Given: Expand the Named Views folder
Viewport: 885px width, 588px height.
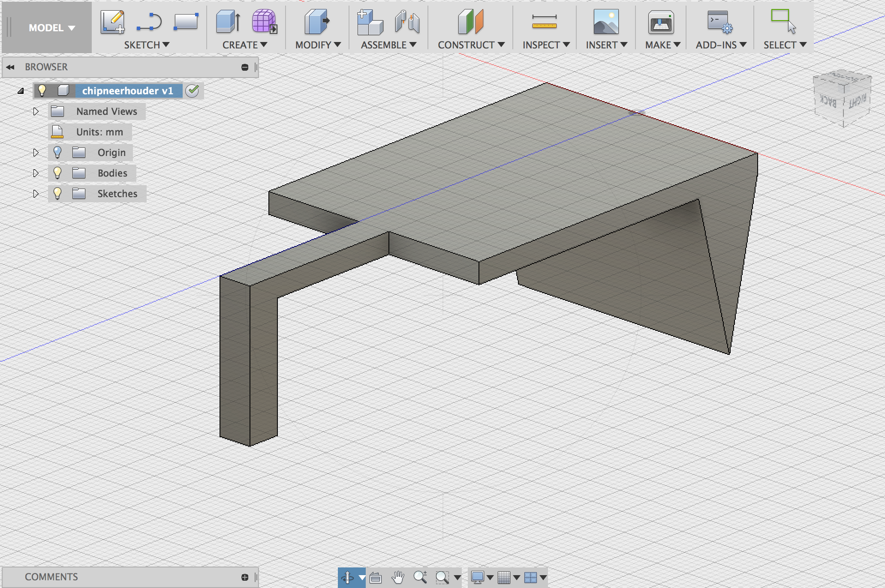Looking at the screenshot, I should 36,111.
